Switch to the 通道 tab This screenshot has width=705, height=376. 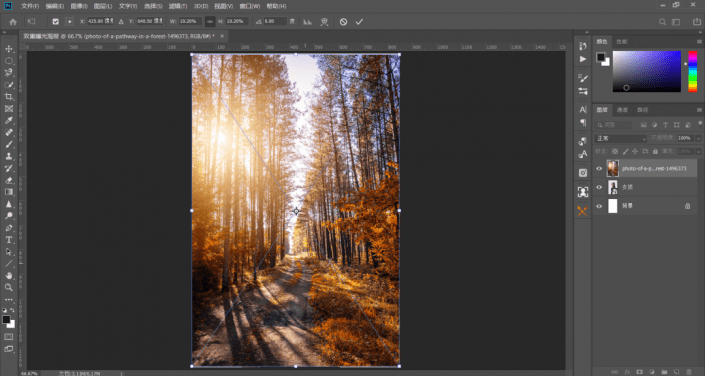click(x=622, y=110)
